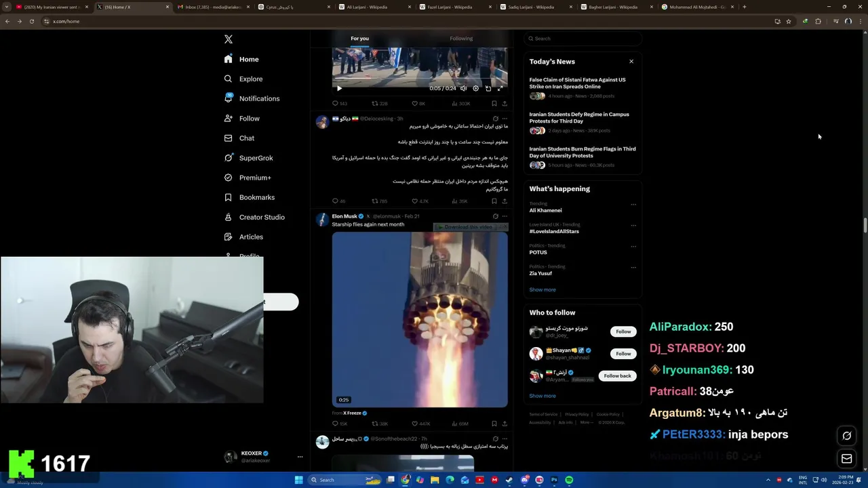Follow the @dr_joey_ suggested account
Image resolution: width=868 pixels, height=488 pixels.
pyautogui.click(x=623, y=331)
